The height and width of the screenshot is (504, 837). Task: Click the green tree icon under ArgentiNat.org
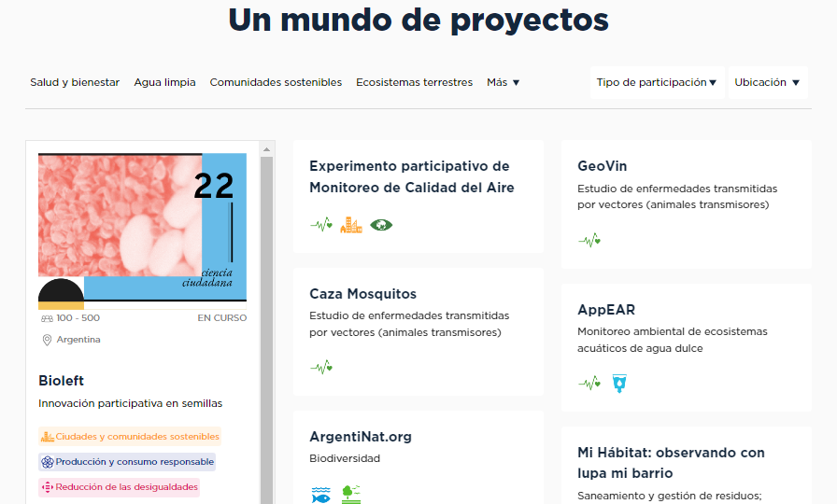pyautogui.click(x=350, y=495)
